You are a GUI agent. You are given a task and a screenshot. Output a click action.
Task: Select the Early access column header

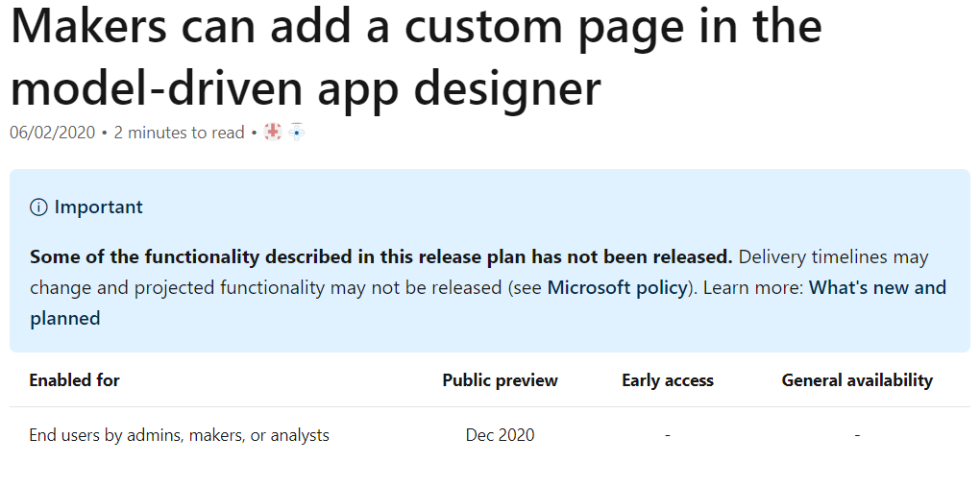pyautogui.click(x=668, y=380)
